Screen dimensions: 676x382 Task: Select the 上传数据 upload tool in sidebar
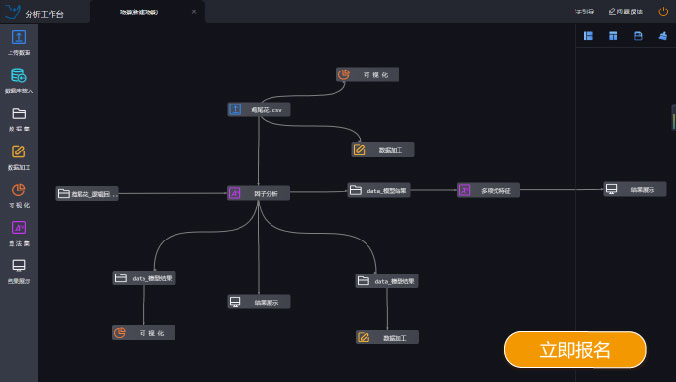pos(19,43)
